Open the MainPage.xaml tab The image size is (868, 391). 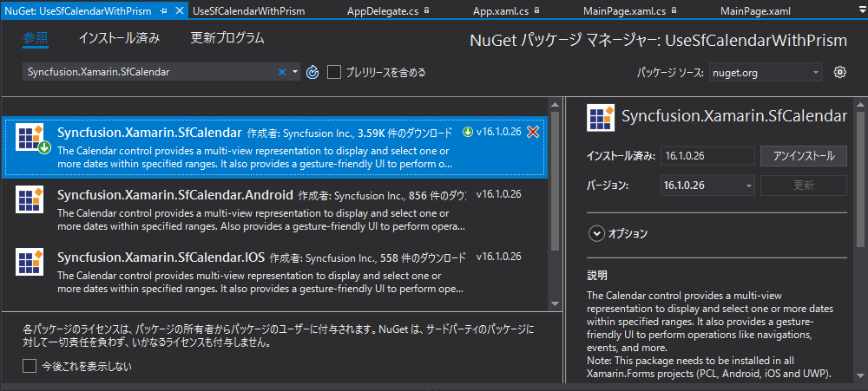(x=755, y=11)
